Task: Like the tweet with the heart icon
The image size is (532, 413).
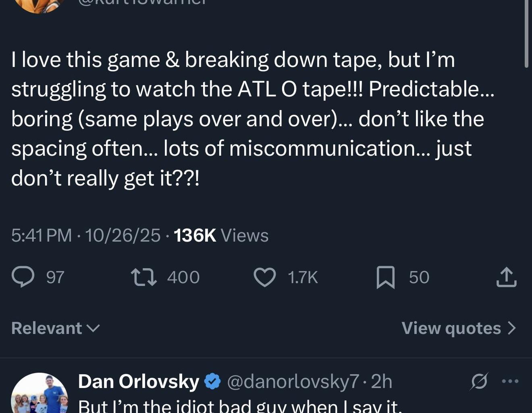Action: [x=264, y=277]
